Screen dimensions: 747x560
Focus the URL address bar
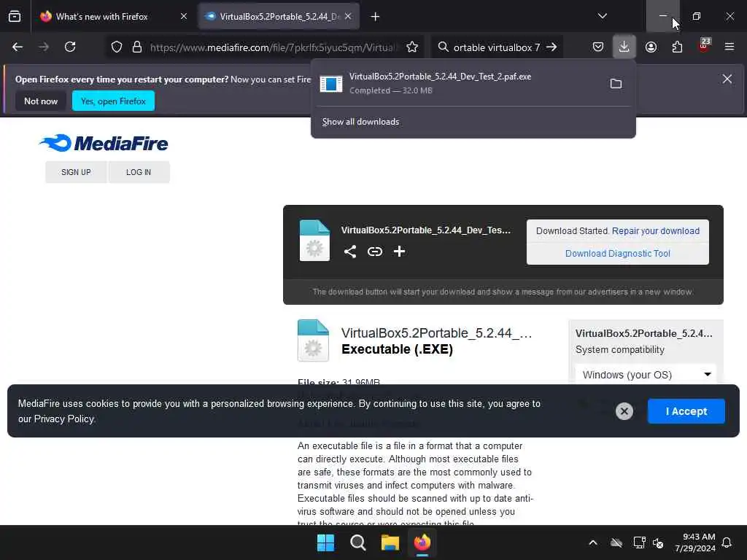click(x=273, y=47)
